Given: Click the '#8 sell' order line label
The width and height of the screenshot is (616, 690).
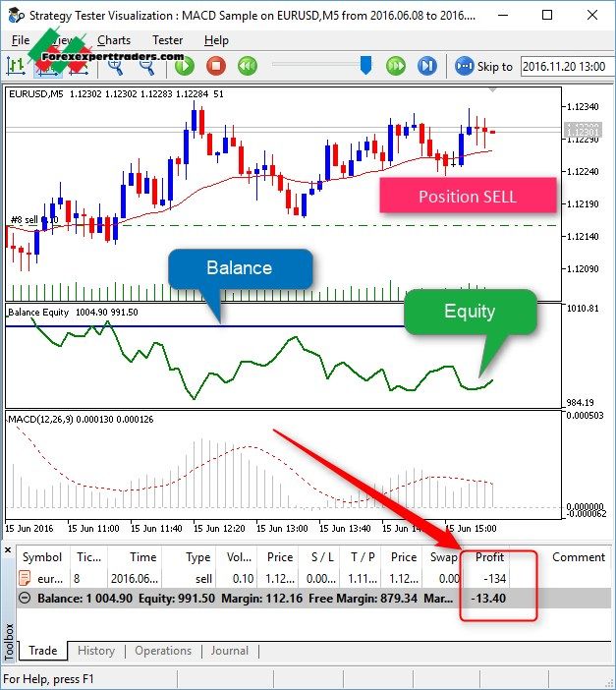Looking at the screenshot, I should [25, 219].
